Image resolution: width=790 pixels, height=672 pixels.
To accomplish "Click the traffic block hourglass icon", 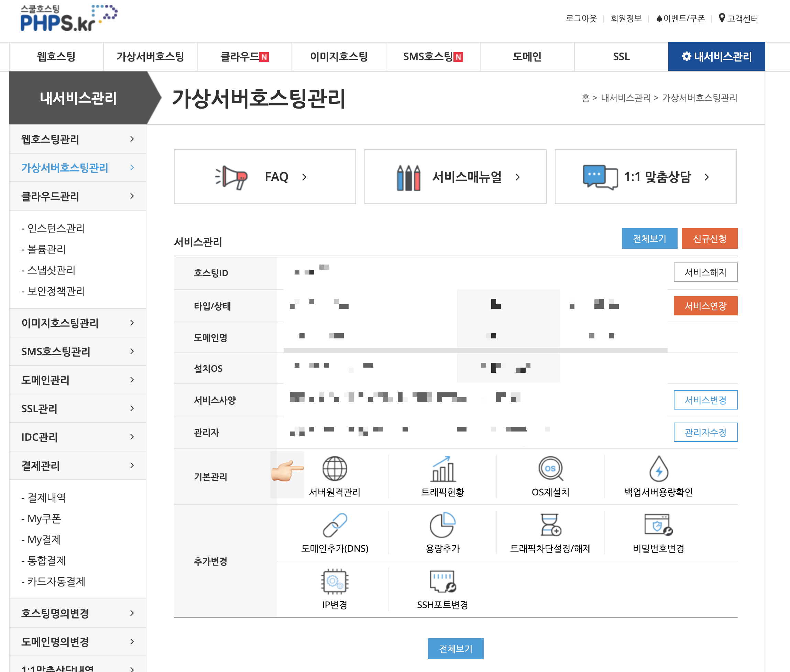I will [550, 525].
